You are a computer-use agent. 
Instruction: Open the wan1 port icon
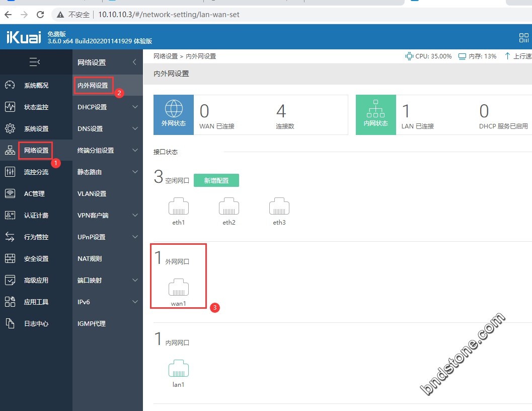179,288
